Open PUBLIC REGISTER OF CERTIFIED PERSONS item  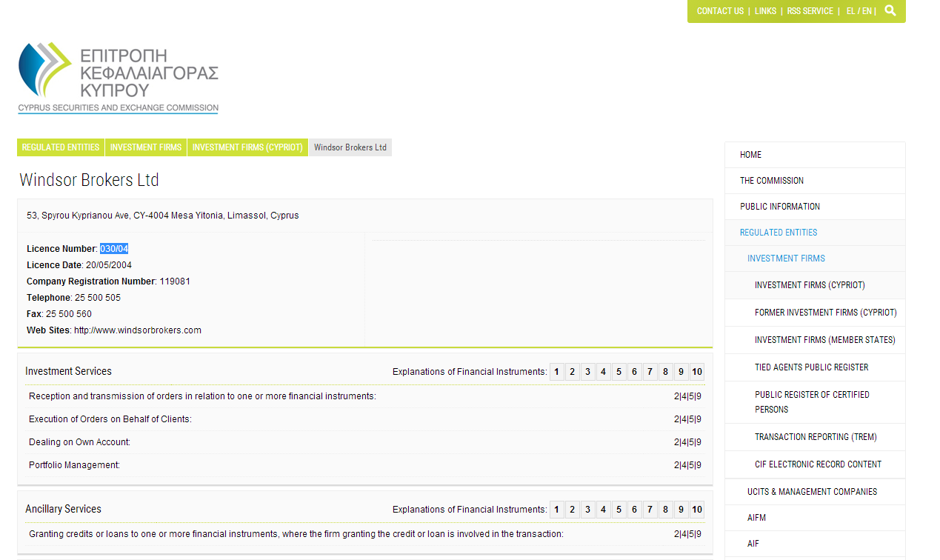pyautogui.click(x=815, y=402)
